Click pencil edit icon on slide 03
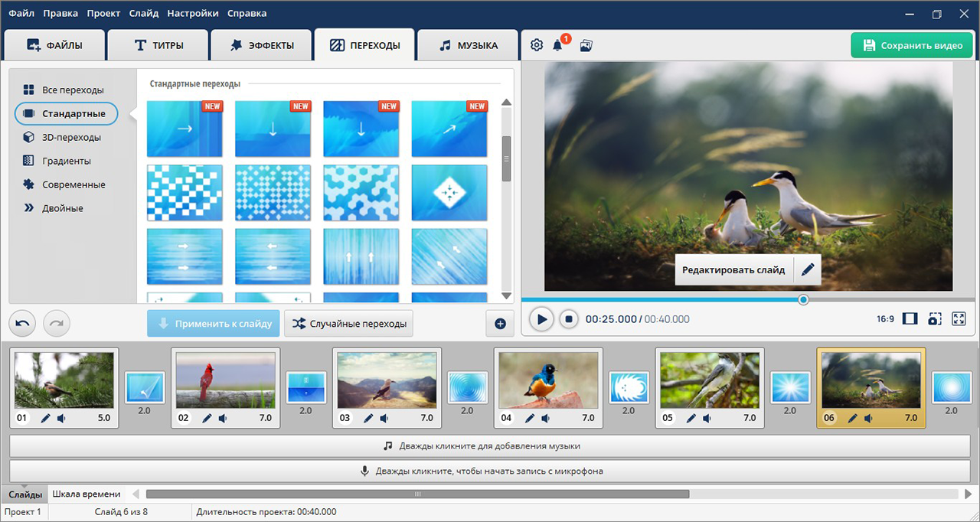980x522 pixels. point(368,419)
